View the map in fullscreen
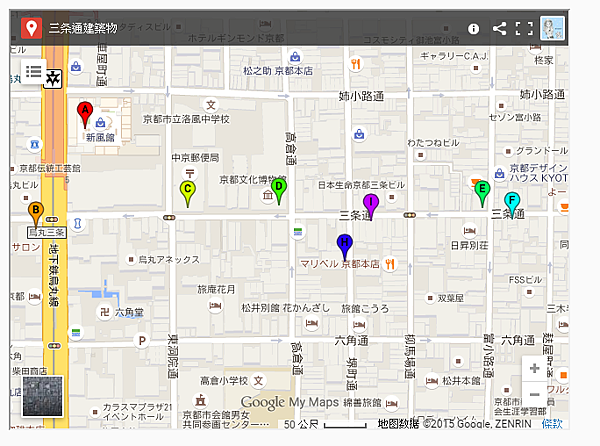This screenshot has height=446, width=600. point(524,29)
